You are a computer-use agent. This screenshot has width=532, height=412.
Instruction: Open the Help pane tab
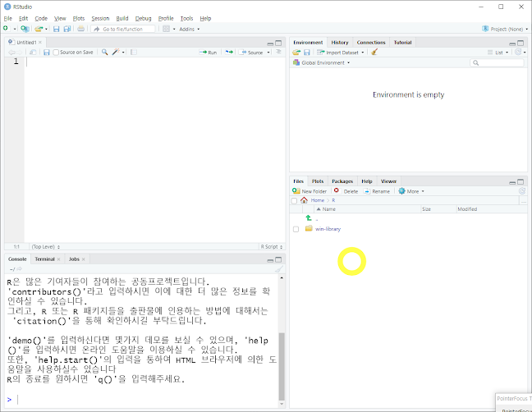pos(367,181)
